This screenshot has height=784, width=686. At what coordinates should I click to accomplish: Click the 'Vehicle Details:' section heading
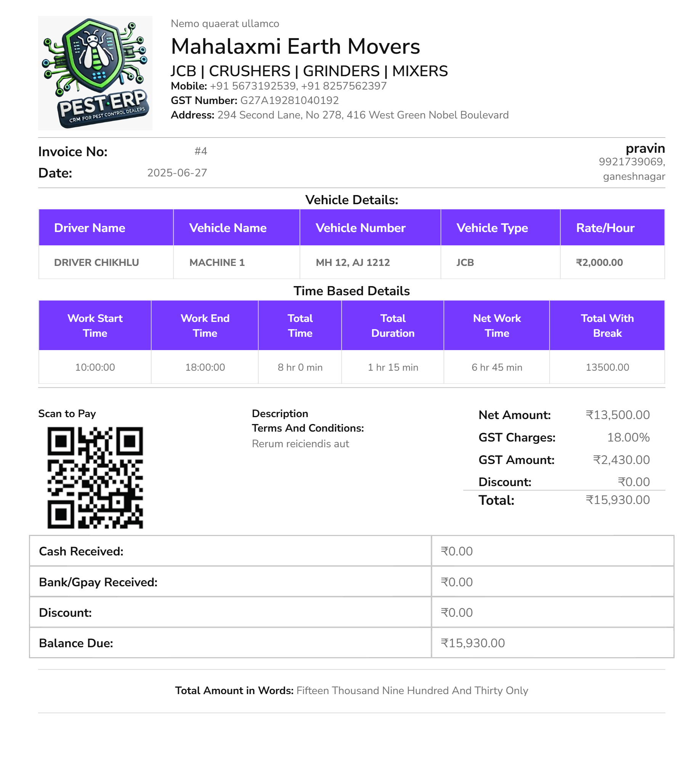pyautogui.click(x=351, y=200)
